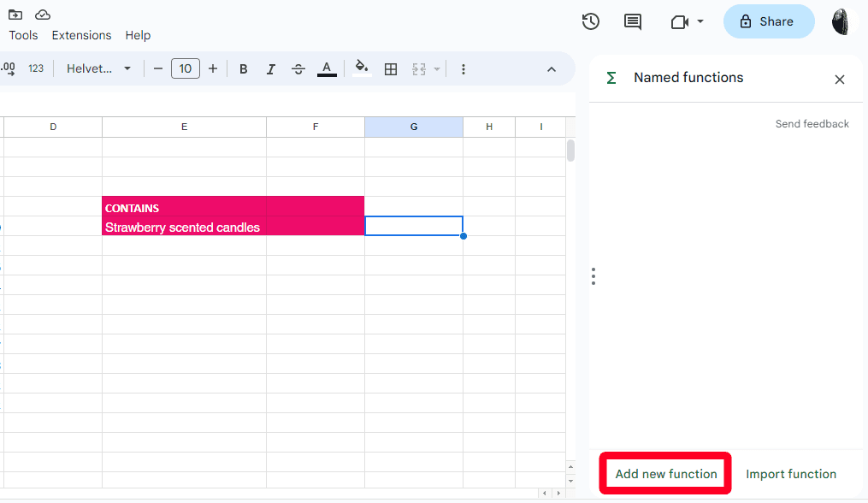
Task: Click the cloud document status icon
Action: pos(43,15)
